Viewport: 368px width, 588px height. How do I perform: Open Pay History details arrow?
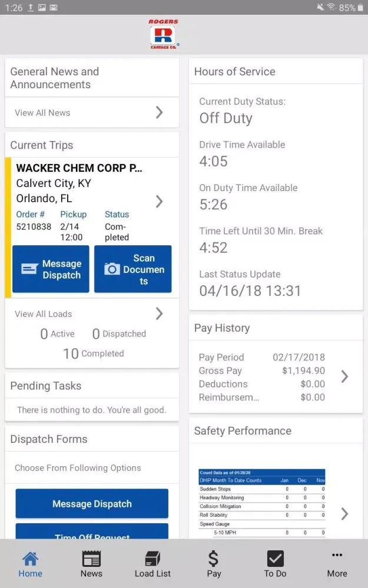point(344,376)
